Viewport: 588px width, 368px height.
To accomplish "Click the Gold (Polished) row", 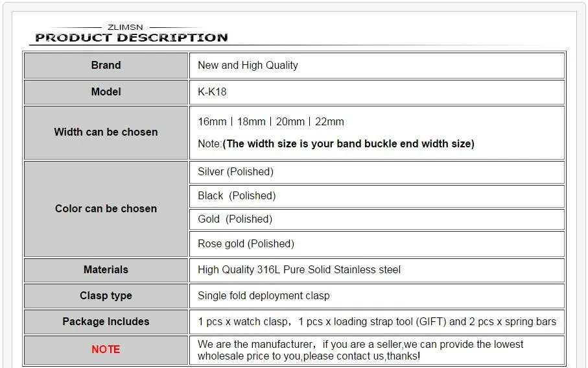I will click(x=235, y=219).
